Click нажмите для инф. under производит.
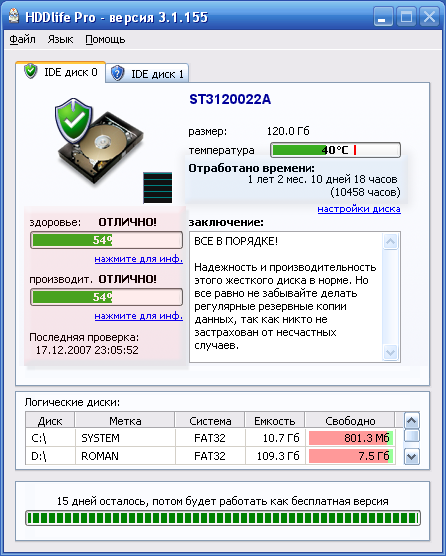 [139, 316]
